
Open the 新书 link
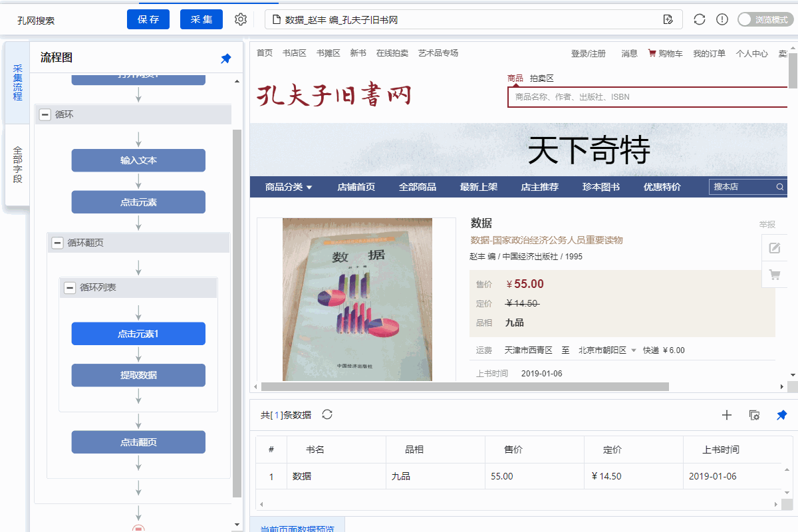pyautogui.click(x=358, y=53)
